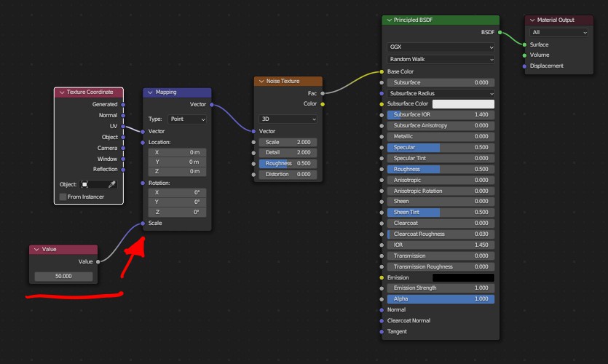Enable the From Instancer checkbox
608x364 pixels.
click(63, 197)
